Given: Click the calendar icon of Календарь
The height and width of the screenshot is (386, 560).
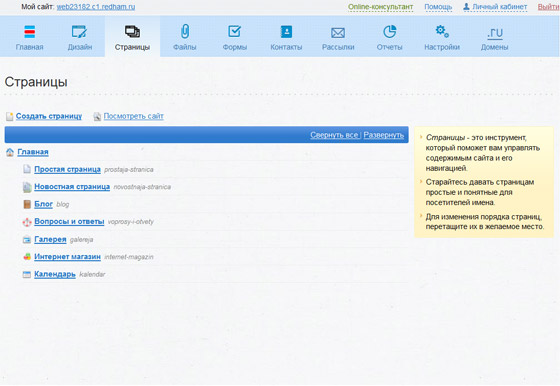Looking at the screenshot, I should pyautogui.click(x=27, y=275).
